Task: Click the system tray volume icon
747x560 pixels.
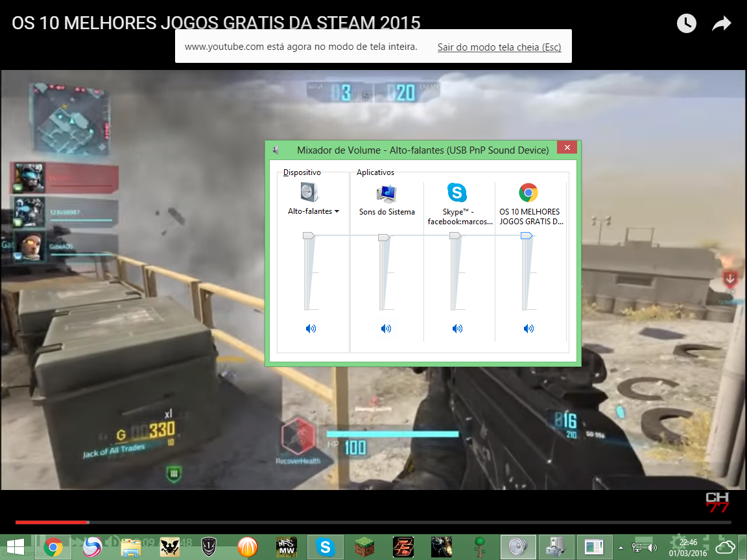Action: coord(652,548)
